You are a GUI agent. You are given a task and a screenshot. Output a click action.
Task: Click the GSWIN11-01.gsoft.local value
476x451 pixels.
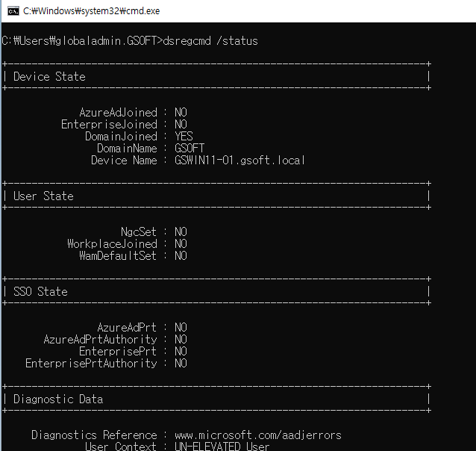coord(239,160)
